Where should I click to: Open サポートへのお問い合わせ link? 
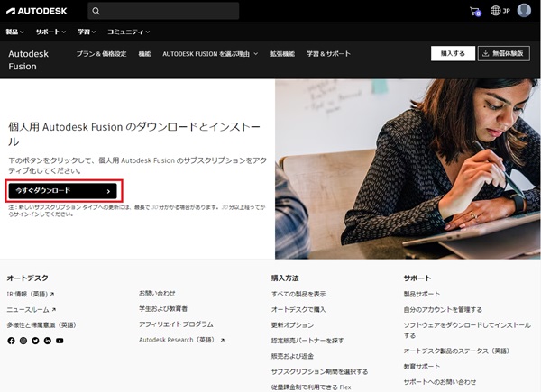(x=440, y=382)
